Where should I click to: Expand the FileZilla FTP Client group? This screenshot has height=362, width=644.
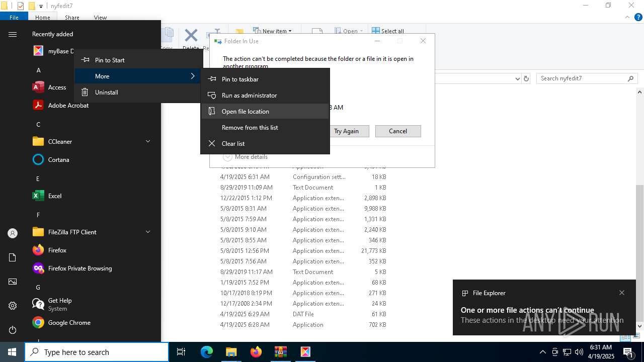coord(148,232)
